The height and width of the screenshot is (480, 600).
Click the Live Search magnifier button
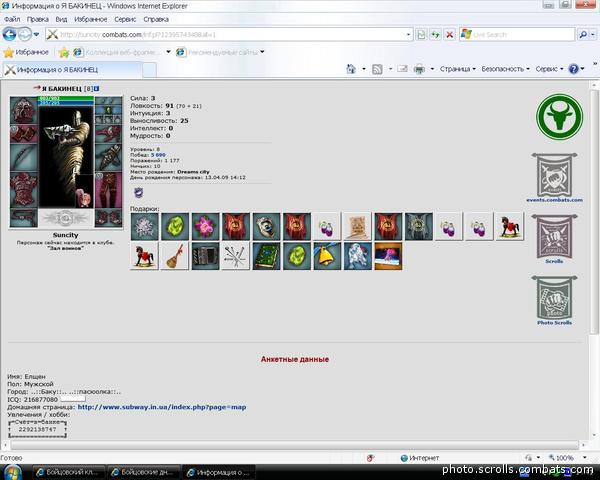(583, 34)
